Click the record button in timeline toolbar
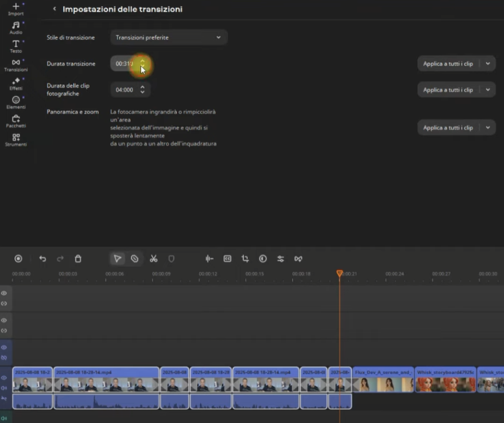The width and height of the screenshot is (504, 423). point(18,259)
